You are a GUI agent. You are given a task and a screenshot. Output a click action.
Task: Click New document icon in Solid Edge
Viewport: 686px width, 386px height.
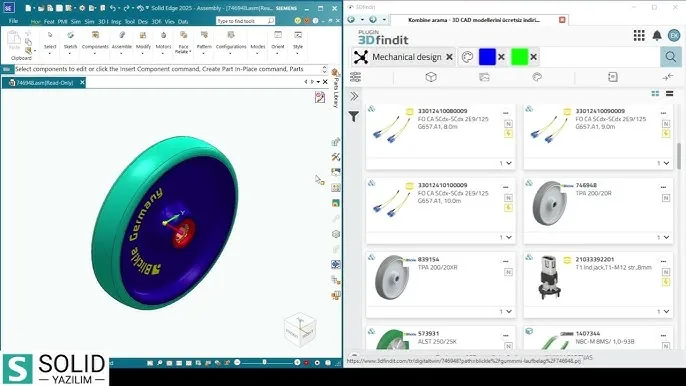(28, 8)
